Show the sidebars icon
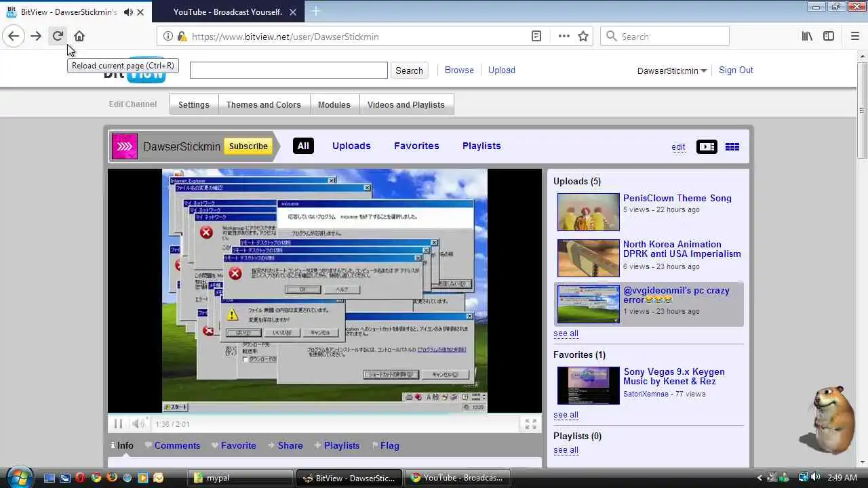The height and width of the screenshot is (488, 868). pyautogui.click(x=829, y=36)
